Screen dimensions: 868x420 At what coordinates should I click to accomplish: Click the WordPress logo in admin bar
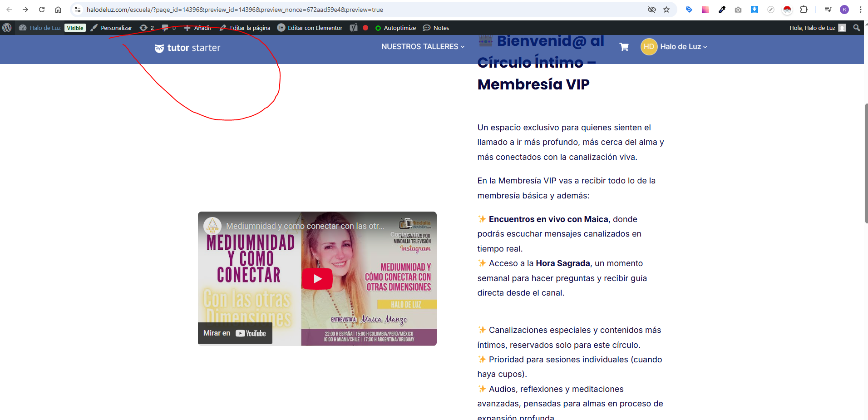coord(7,28)
